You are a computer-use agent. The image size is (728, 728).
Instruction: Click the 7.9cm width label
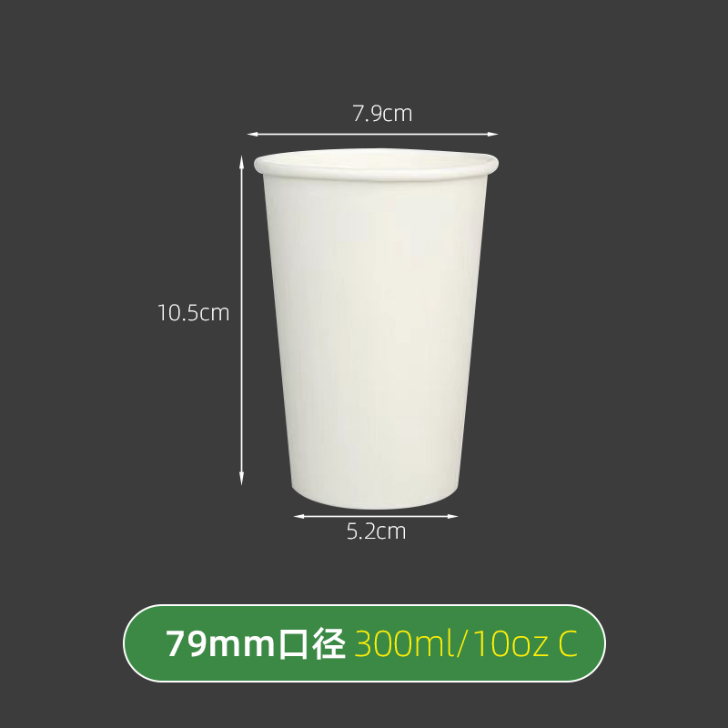(382, 114)
